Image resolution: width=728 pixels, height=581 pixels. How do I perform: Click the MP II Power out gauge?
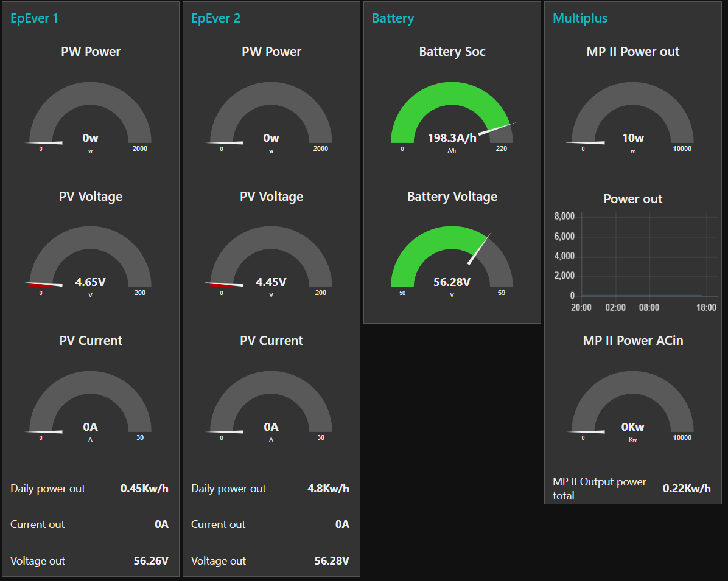(x=632, y=116)
